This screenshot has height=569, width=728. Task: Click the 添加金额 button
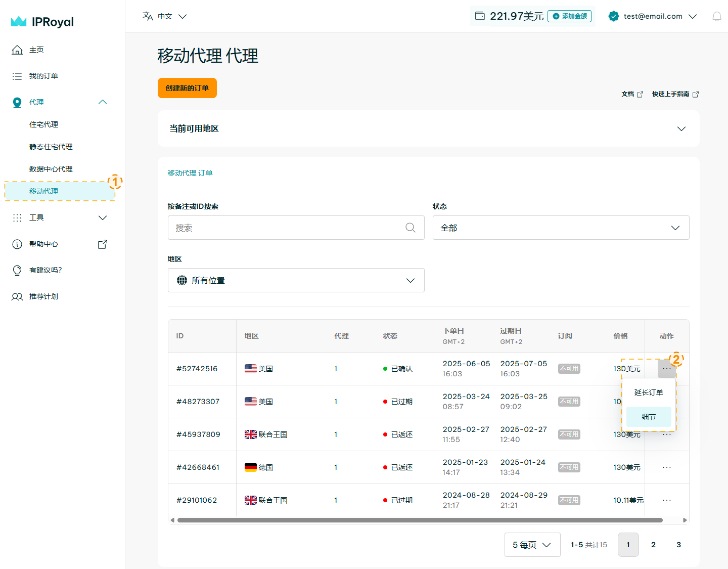coord(569,16)
